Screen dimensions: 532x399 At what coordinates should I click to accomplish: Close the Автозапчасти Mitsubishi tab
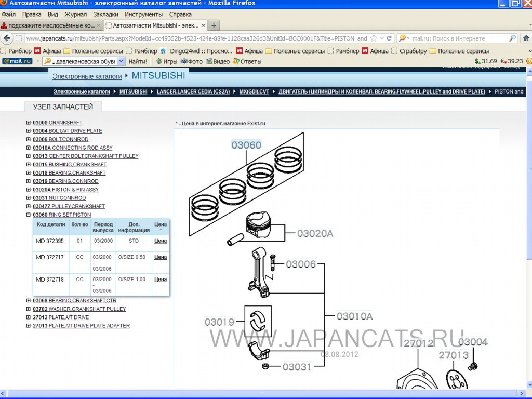[203, 25]
